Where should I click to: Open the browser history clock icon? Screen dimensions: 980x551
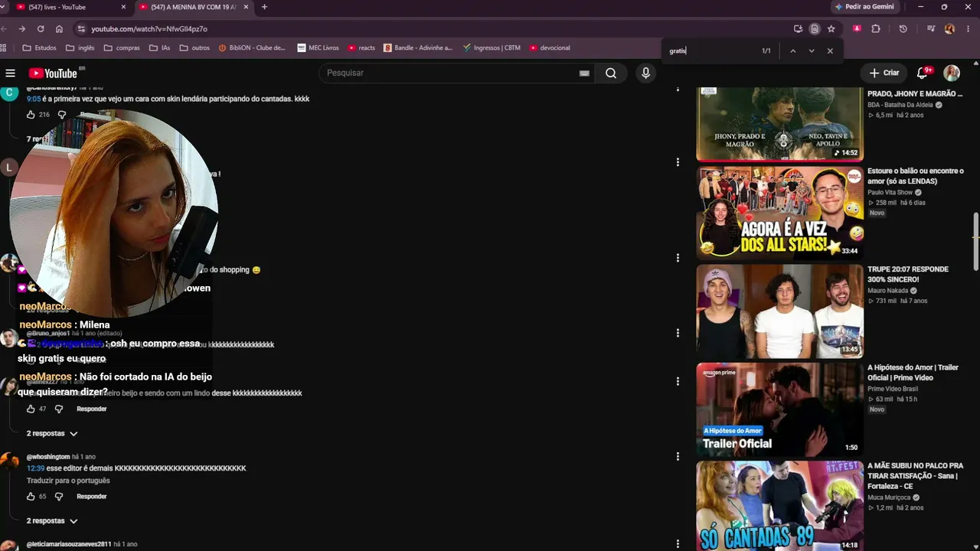[x=903, y=29]
